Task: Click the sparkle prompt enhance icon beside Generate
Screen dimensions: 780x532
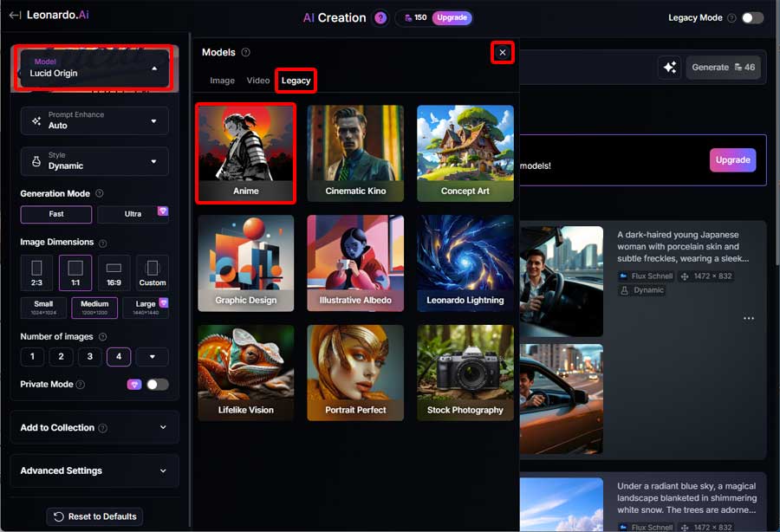Action: (669, 68)
